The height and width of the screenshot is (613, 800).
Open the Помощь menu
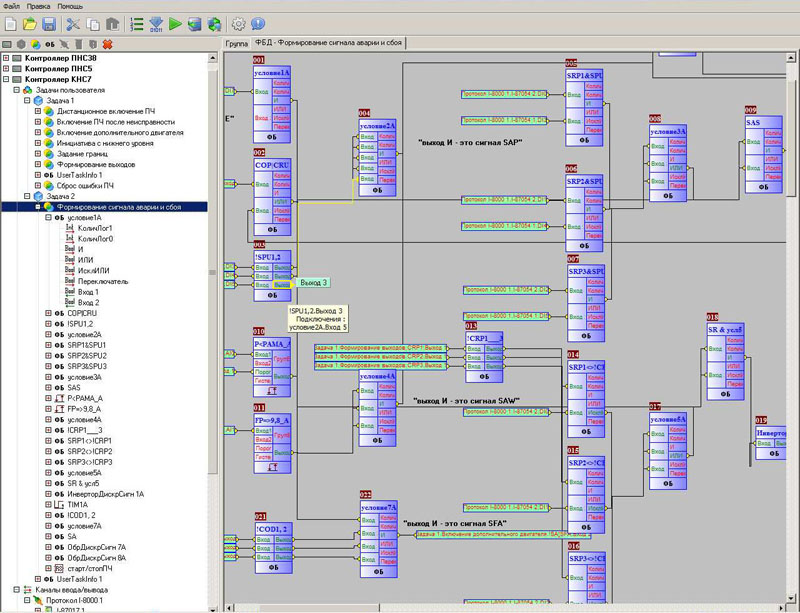[70, 6]
